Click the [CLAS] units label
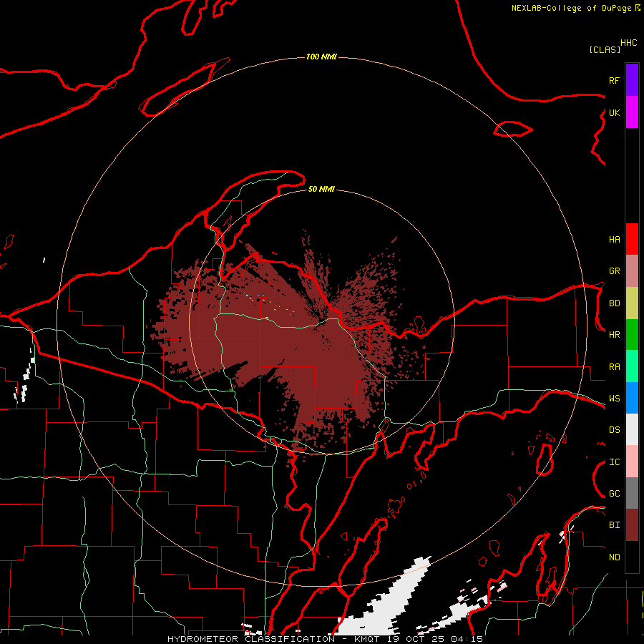The image size is (644, 644). point(605,50)
